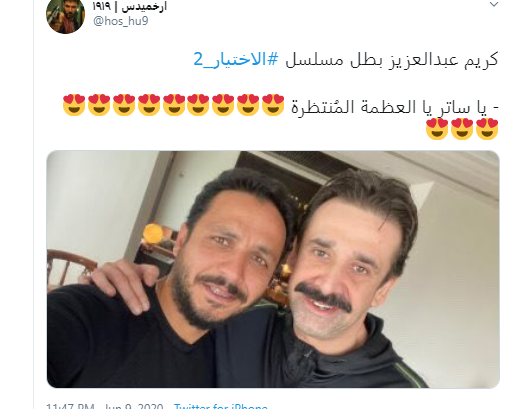This screenshot has height=409, width=508.
Task: Click the hand resting on the shoulder
Action: point(122,283)
